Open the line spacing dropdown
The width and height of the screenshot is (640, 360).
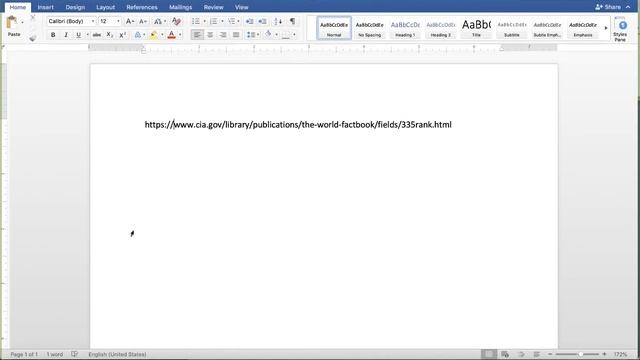(x=253, y=35)
